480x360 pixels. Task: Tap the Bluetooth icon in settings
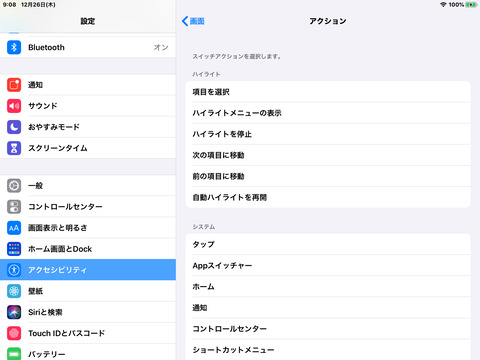(14, 47)
